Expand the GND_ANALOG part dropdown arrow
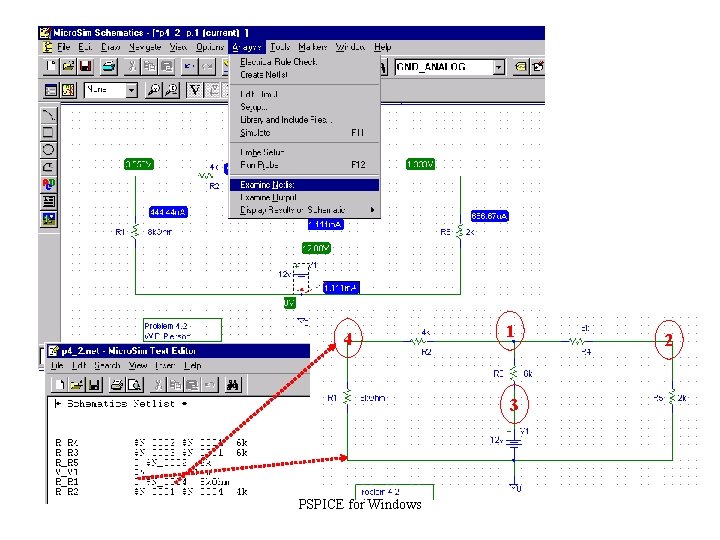The image size is (720, 540). (499, 68)
